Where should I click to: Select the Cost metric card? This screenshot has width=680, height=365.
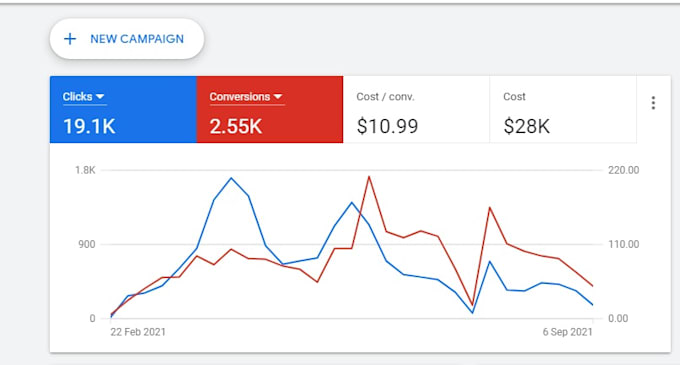coord(563,110)
